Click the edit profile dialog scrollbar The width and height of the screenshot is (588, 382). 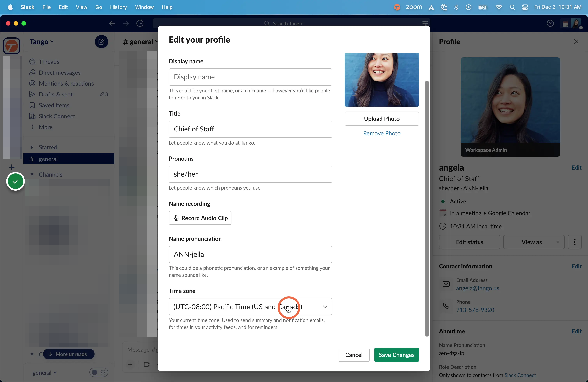point(427,208)
